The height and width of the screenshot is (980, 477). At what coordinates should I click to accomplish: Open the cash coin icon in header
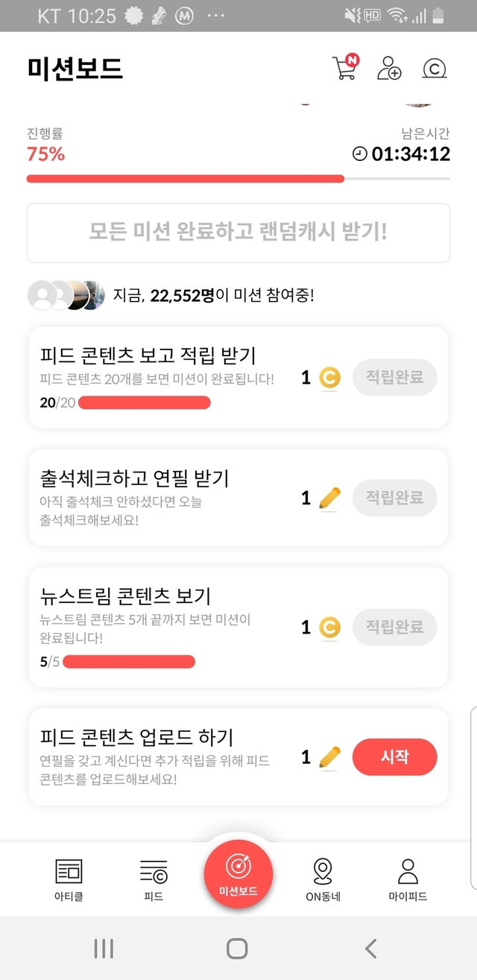[x=434, y=69]
